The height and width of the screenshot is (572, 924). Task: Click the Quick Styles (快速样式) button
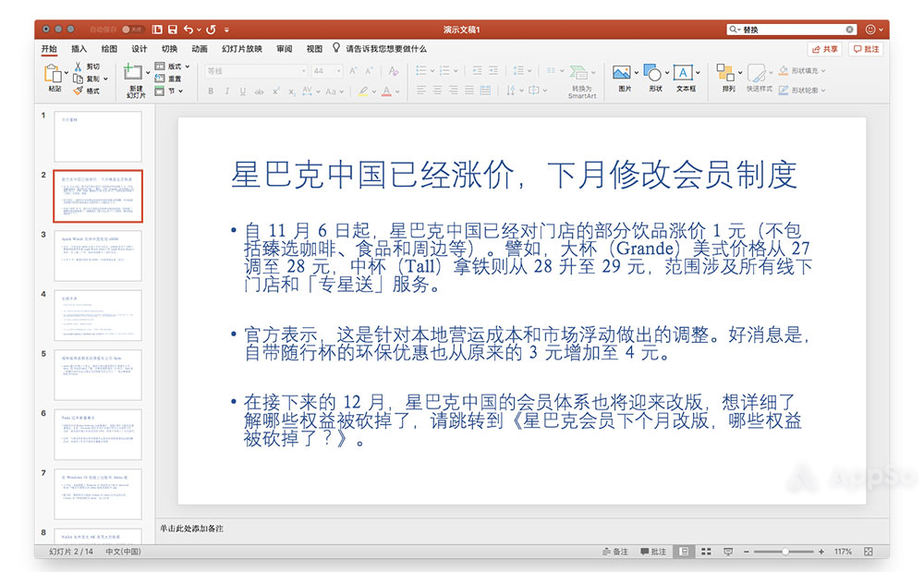(x=759, y=78)
